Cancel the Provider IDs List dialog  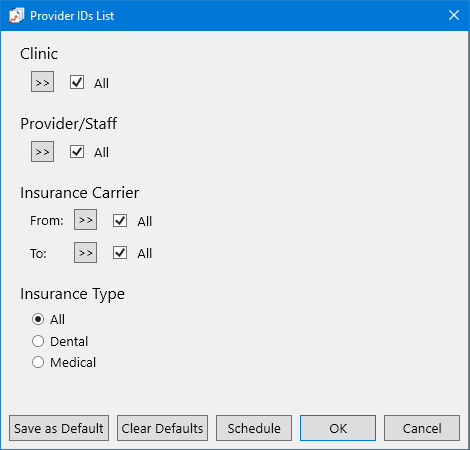422,428
